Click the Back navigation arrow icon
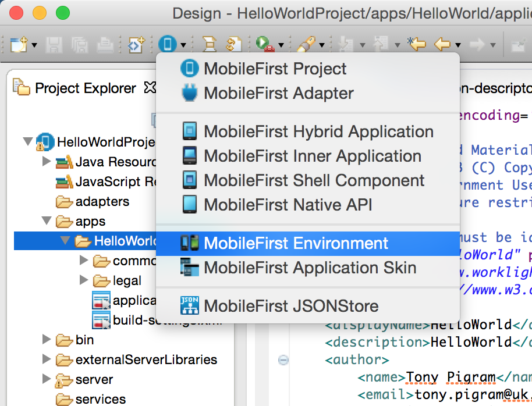The height and width of the screenshot is (406, 532). [443, 44]
